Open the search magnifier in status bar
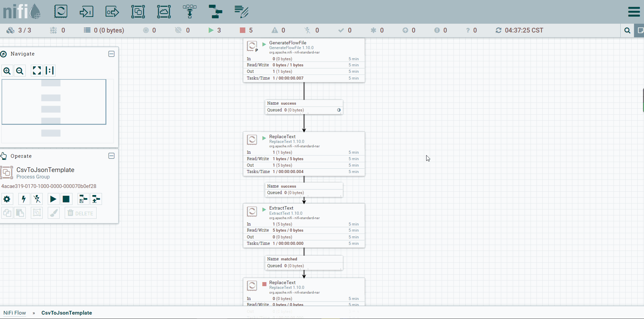The height and width of the screenshot is (319, 644). [627, 30]
